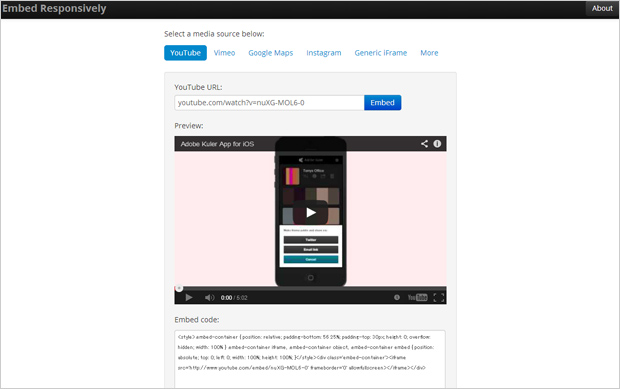Open the About page link
Viewport: 620px width, 389px height.
[602, 8]
